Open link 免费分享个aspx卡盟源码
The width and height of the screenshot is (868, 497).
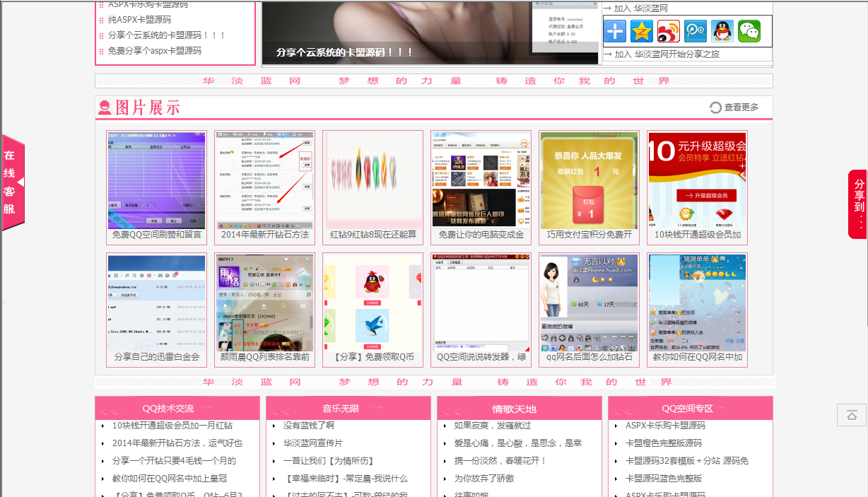(155, 51)
